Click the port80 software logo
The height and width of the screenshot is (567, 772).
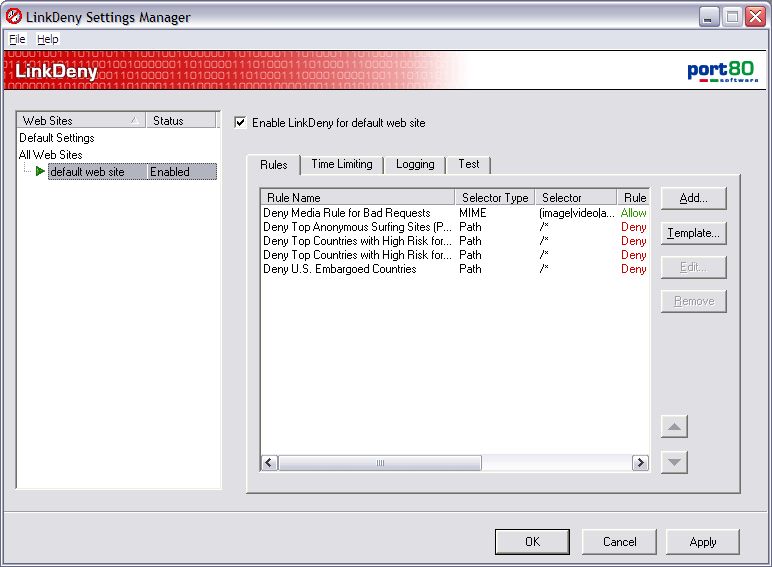coord(720,71)
